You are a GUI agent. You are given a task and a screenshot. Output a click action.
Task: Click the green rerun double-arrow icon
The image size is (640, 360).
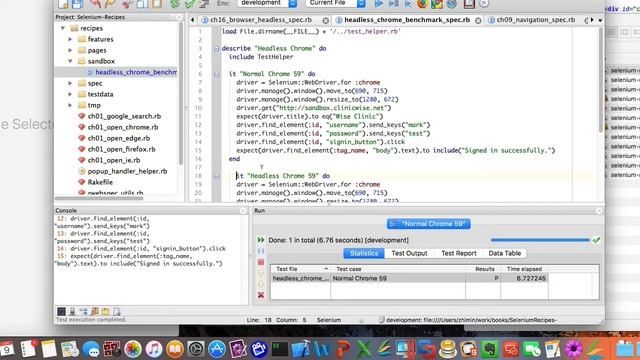[x=261, y=240]
